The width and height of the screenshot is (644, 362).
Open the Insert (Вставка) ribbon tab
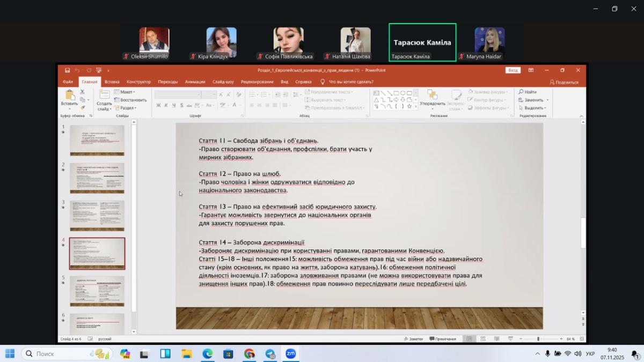pos(112,82)
